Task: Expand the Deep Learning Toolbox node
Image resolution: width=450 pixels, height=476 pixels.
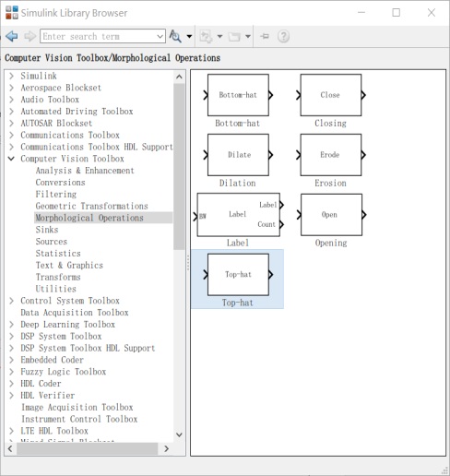Action: (x=11, y=324)
